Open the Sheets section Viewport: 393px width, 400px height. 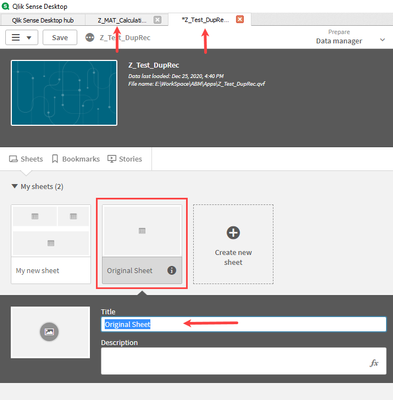(x=26, y=159)
